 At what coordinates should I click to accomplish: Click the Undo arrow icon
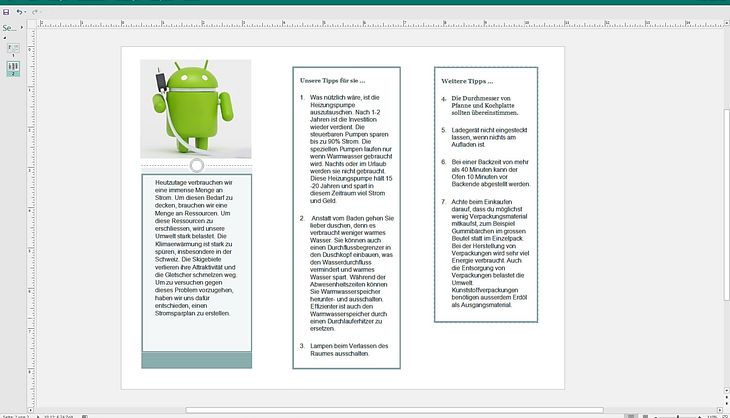pos(19,12)
